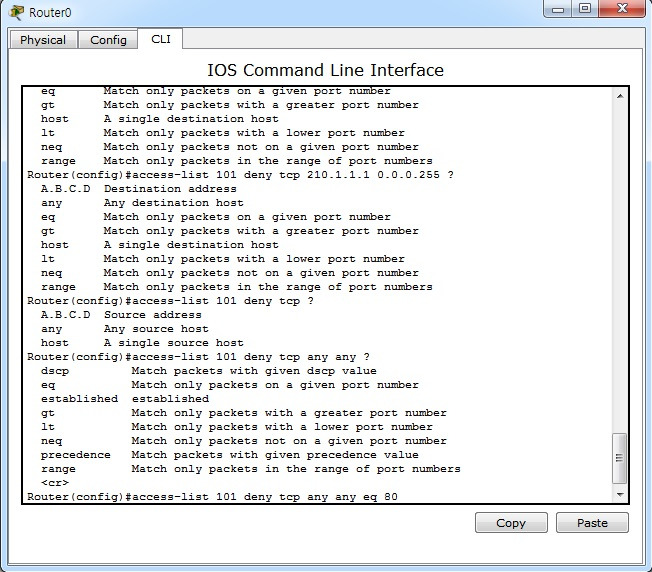Image resolution: width=652 pixels, height=572 pixels.
Task: Click the 'access-list 101 deny tcp ?' command line
Action: (170, 301)
